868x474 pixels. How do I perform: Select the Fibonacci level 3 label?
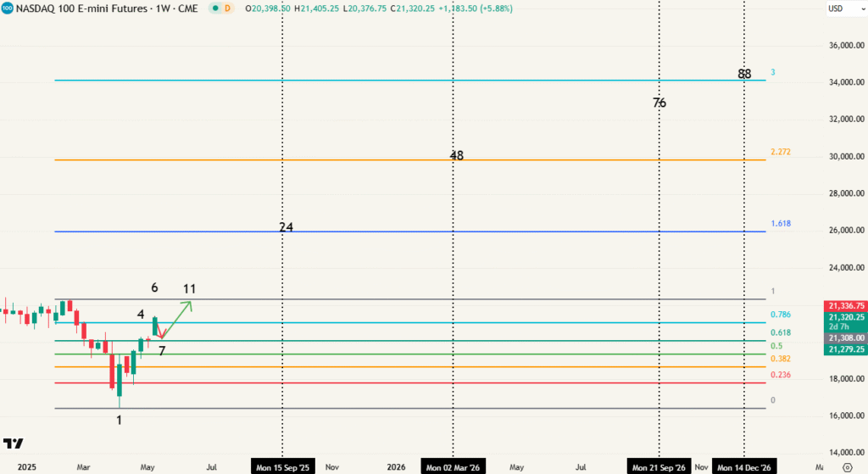pos(773,72)
